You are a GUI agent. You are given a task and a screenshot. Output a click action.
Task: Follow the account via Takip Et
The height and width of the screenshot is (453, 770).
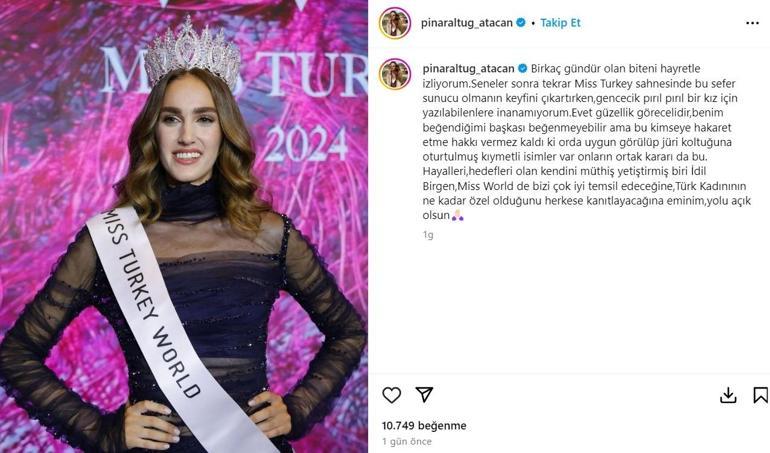pyautogui.click(x=560, y=23)
